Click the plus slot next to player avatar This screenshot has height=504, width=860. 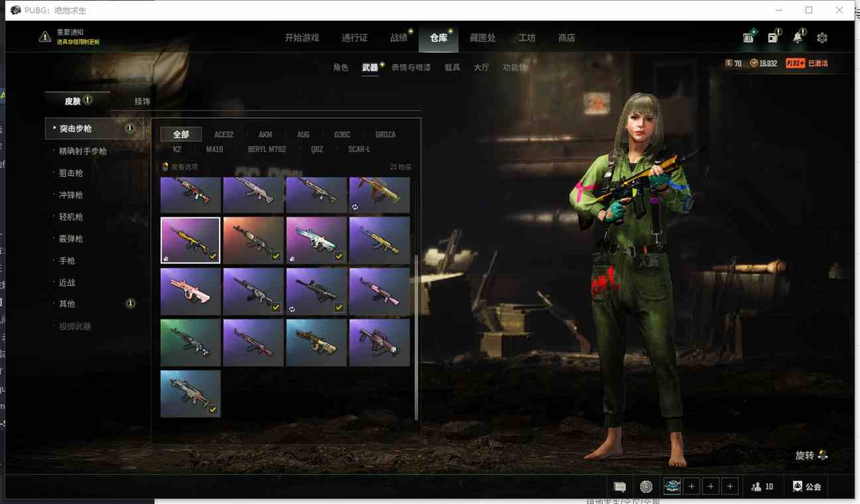(x=692, y=486)
